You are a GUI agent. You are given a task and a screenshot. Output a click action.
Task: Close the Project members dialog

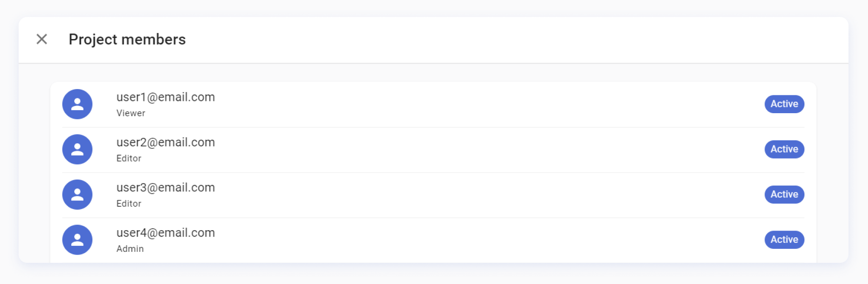(x=42, y=39)
